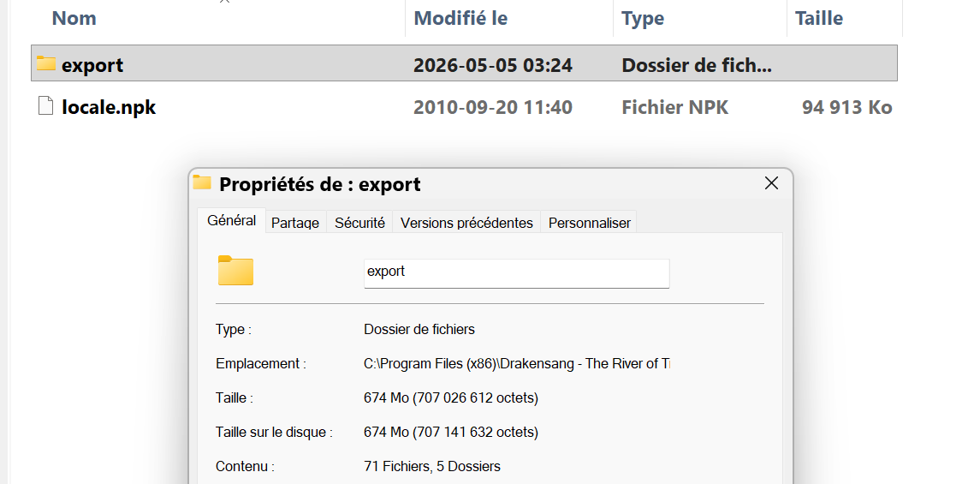The image size is (980, 484).
Task: Click the export folder name in the list
Action: [x=92, y=65]
